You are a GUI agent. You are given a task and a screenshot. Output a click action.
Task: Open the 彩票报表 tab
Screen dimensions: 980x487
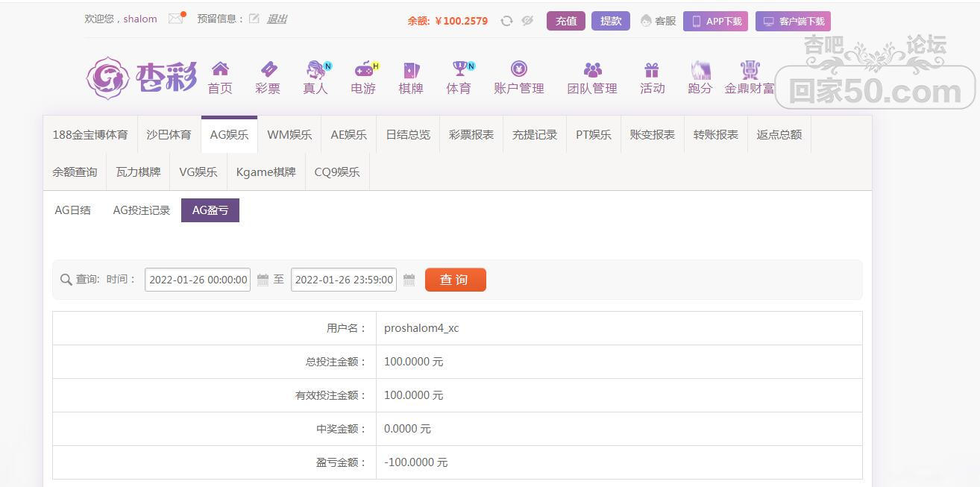(x=471, y=134)
